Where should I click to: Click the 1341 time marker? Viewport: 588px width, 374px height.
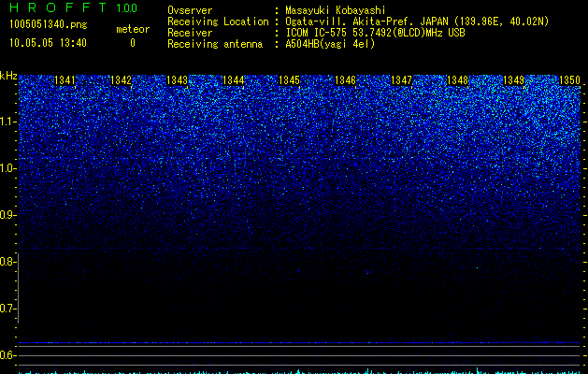[65, 80]
